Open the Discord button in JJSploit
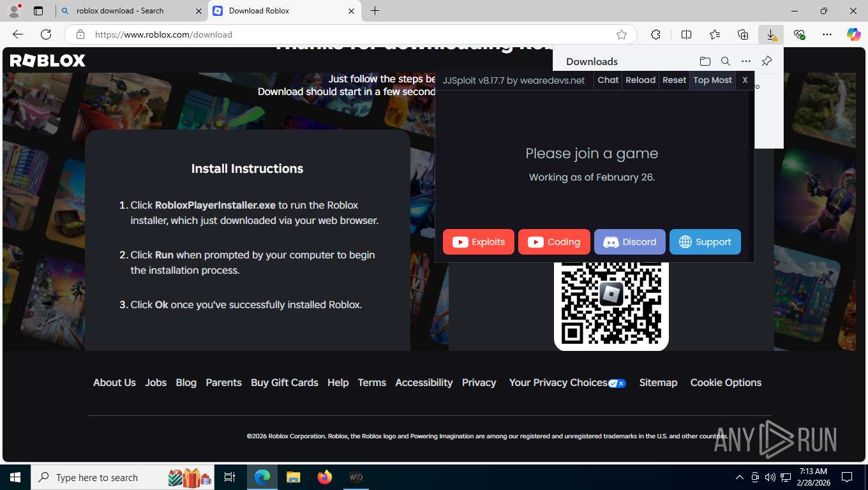This screenshot has width=868, height=490. (630, 242)
